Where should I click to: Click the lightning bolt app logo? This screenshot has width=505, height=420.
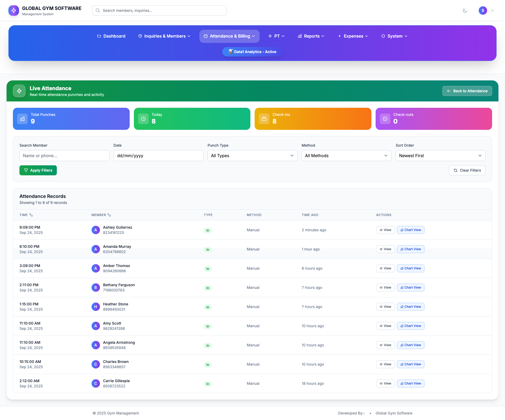point(14,11)
